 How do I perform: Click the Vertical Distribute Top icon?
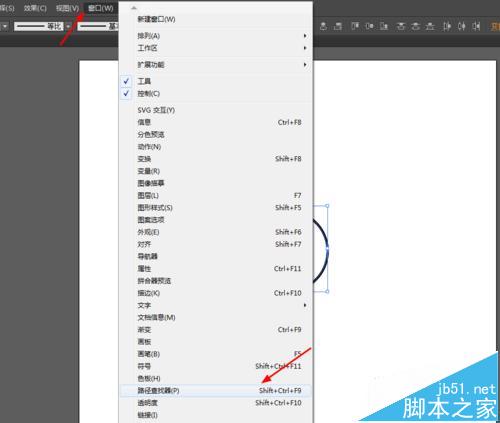click(401, 26)
